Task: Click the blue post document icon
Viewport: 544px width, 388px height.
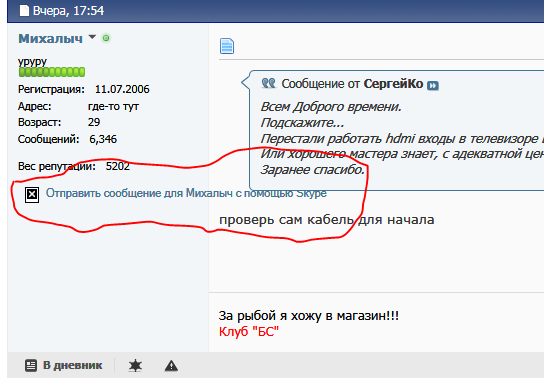Action: point(227,46)
